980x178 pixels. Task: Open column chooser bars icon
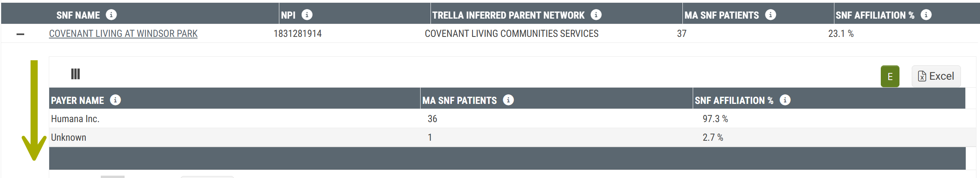(x=75, y=74)
